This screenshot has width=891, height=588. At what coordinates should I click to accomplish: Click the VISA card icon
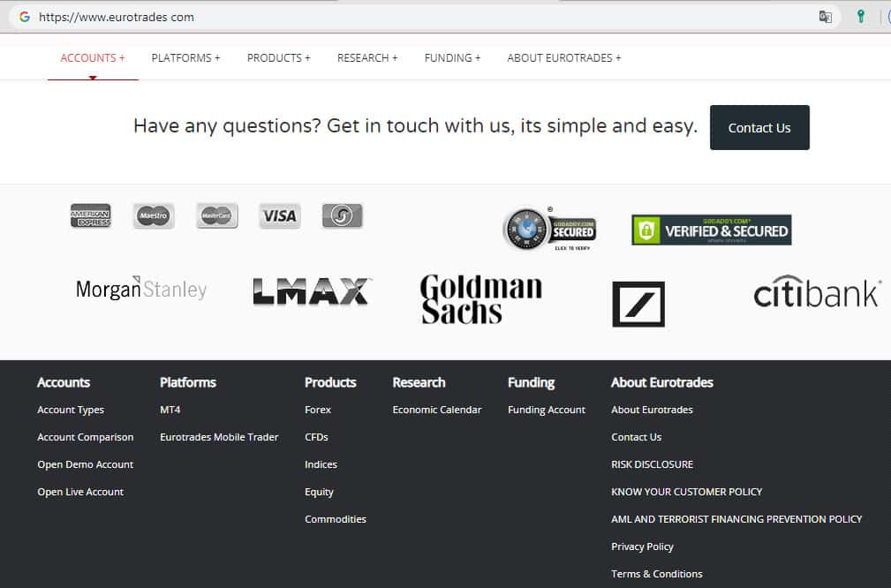280,216
